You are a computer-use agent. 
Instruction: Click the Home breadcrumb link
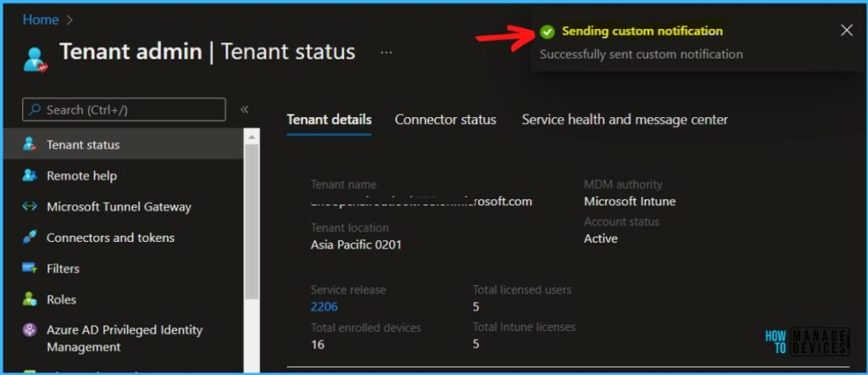pyautogui.click(x=41, y=20)
